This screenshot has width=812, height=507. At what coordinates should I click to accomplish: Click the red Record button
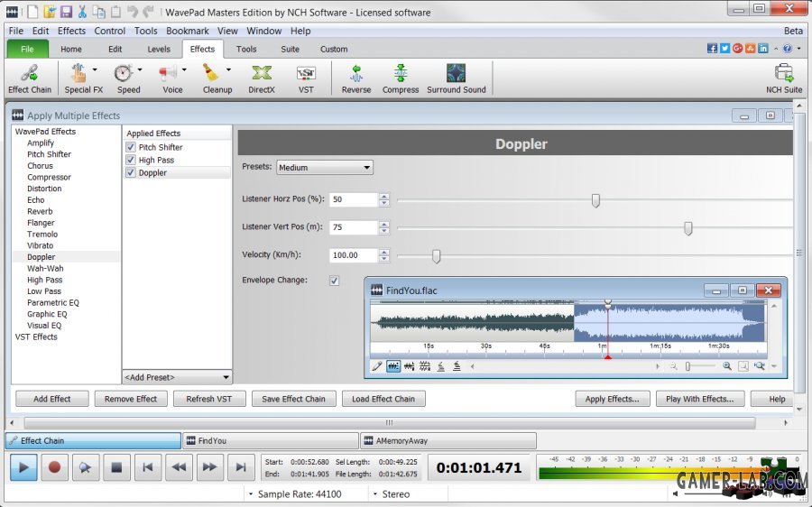[54, 467]
